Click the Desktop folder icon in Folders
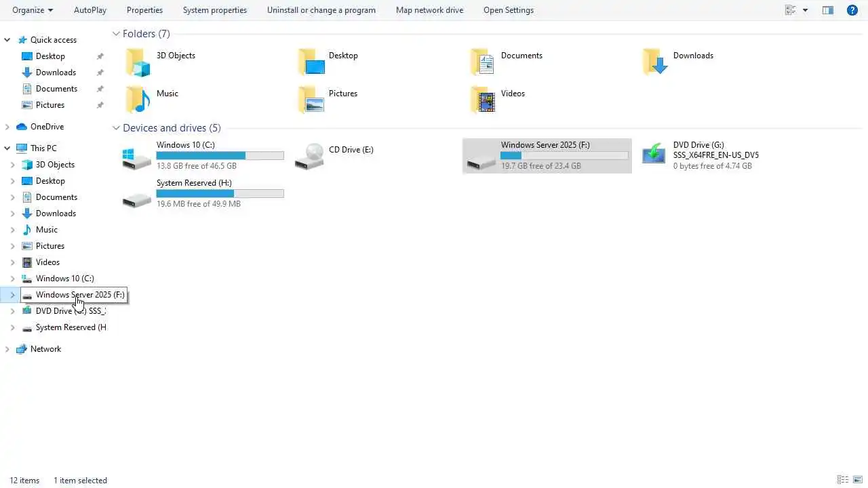868x488 pixels. pos(311,62)
